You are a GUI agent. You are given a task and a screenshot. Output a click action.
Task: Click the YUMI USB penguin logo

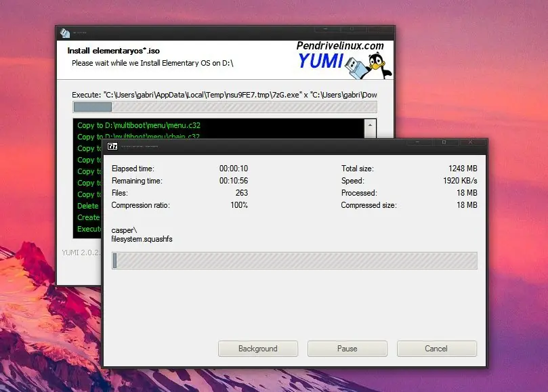pos(368,65)
